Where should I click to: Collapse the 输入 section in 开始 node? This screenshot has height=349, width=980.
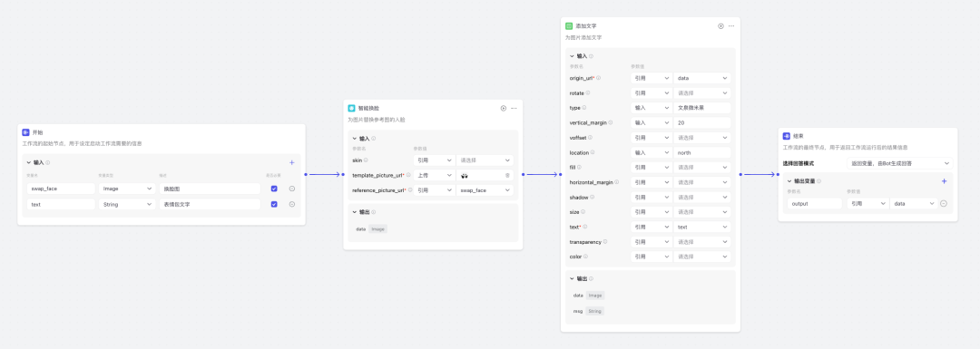pos(29,162)
